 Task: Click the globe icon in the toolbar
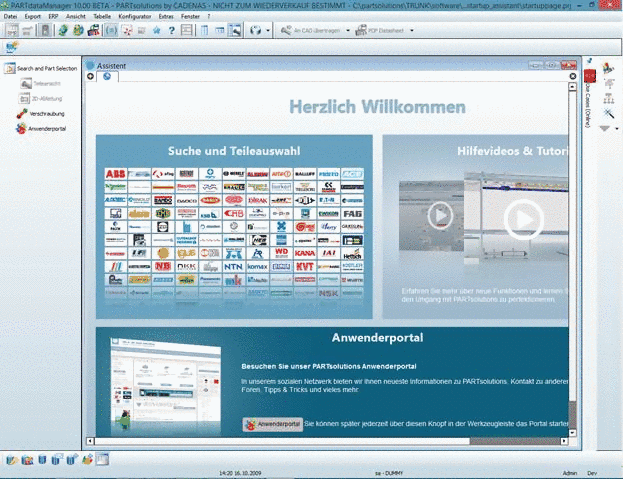click(255, 30)
